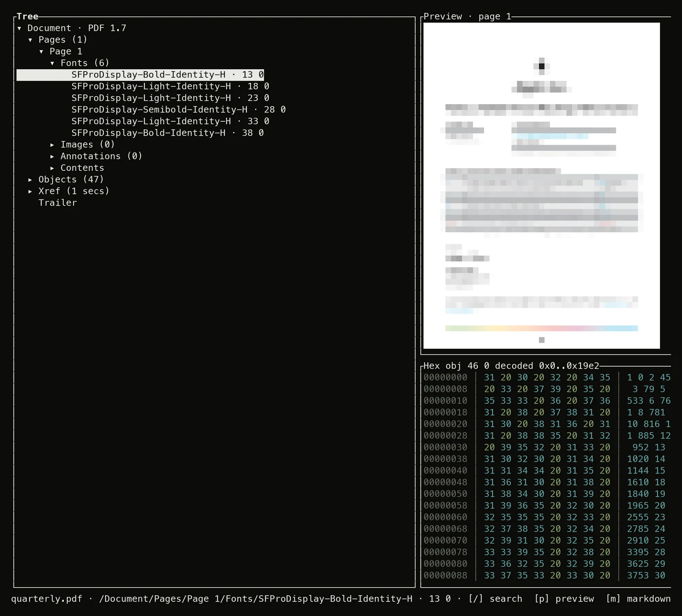Click hex offset 00000088
The image size is (682, 616).
click(445, 576)
